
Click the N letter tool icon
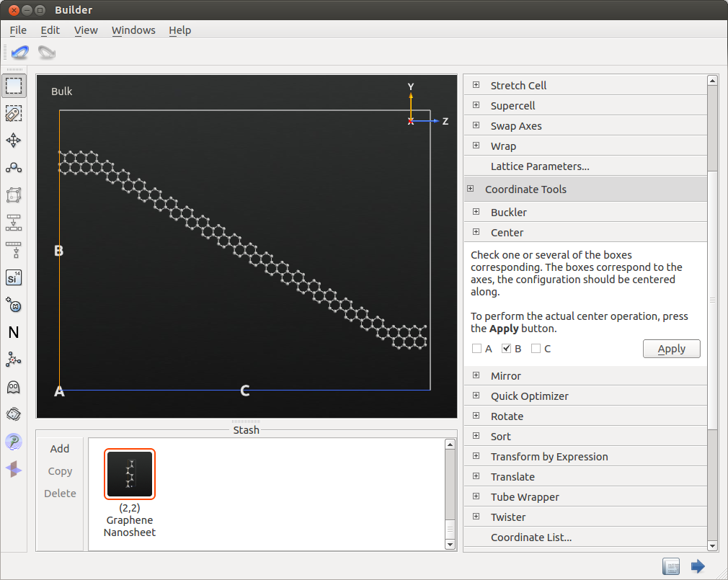tap(14, 332)
